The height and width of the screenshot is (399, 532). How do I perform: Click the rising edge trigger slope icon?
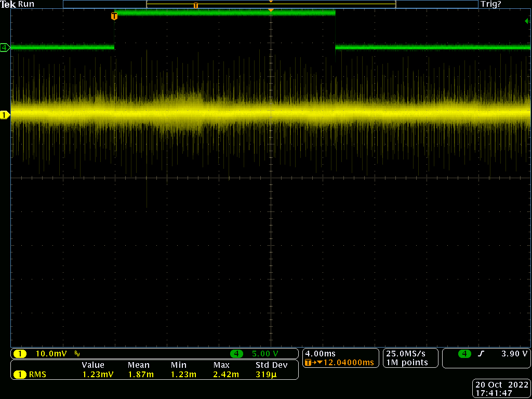coord(481,354)
